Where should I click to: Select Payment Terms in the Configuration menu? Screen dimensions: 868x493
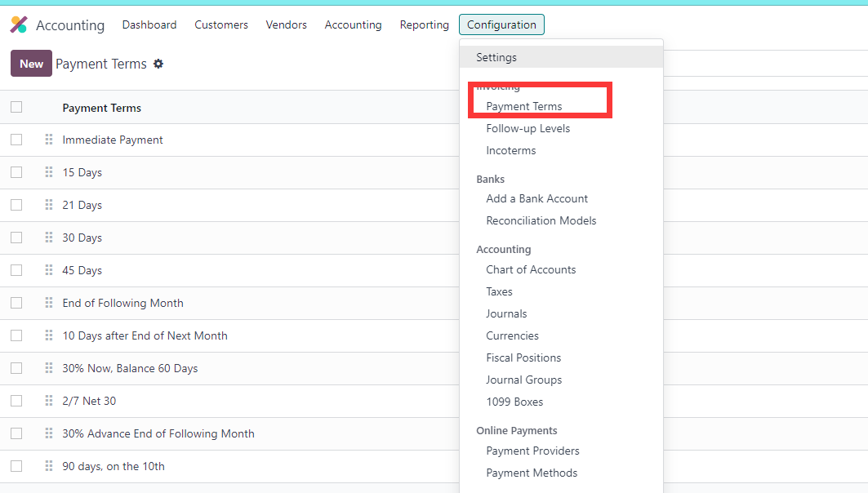click(524, 106)
